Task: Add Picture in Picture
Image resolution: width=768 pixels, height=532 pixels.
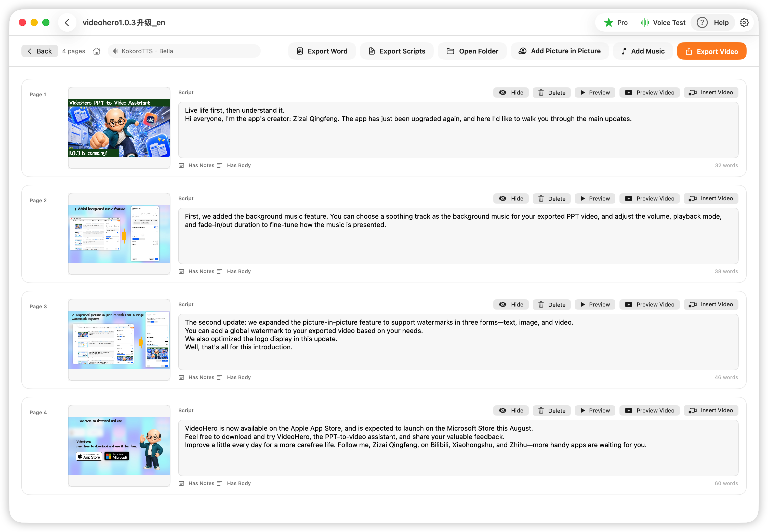Action: click(x=559, y=51)
